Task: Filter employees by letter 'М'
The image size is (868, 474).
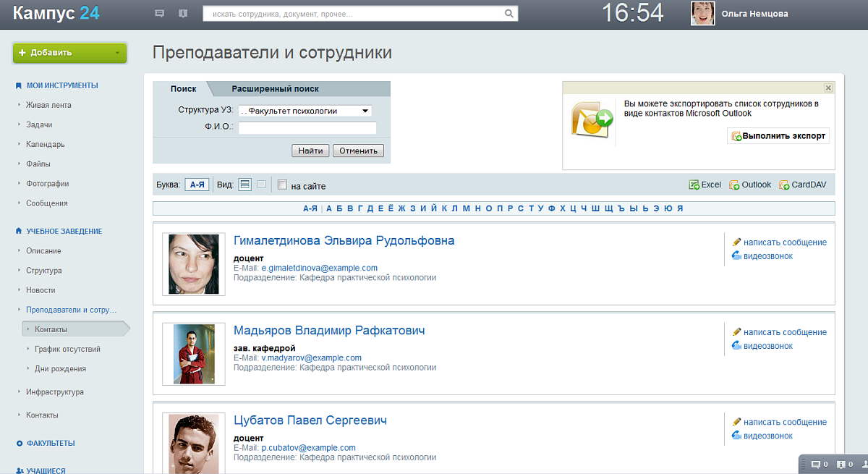Action: 467,208
